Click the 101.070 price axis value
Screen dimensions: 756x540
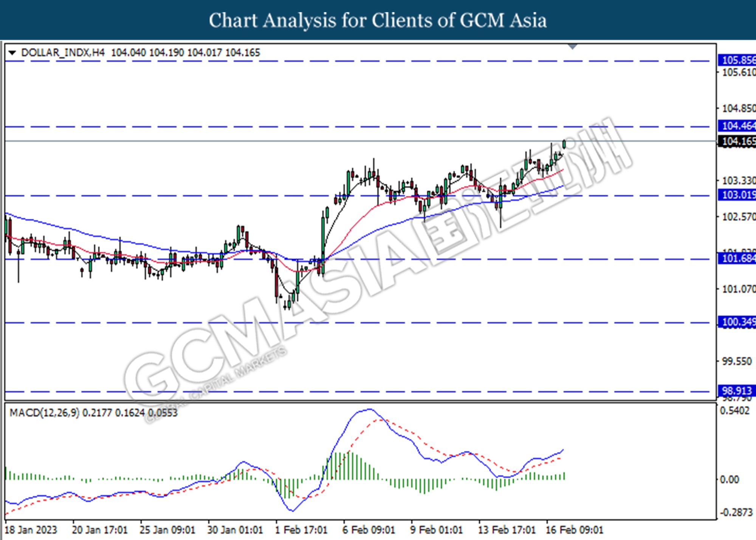pyautogui.click(x=739, y=289)
